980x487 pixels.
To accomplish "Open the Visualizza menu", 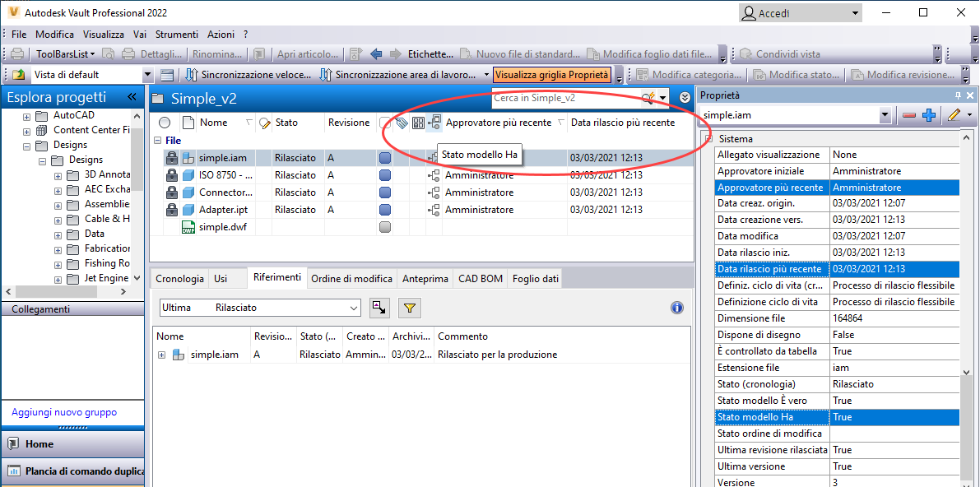I will pyautogui.click(x=103, y=35).
